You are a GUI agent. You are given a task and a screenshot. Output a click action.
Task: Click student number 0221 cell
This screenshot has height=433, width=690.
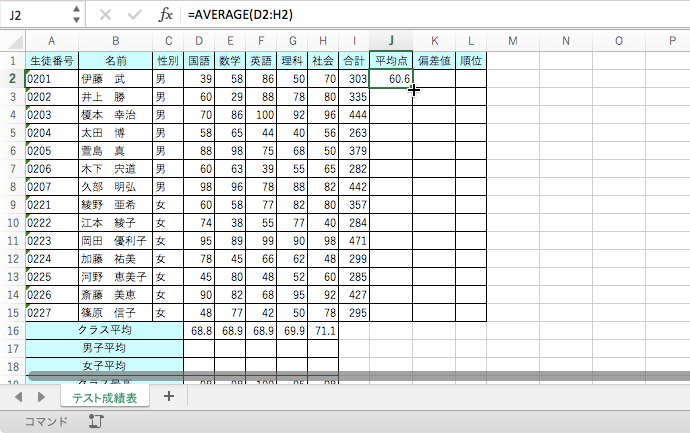point(52,205)
